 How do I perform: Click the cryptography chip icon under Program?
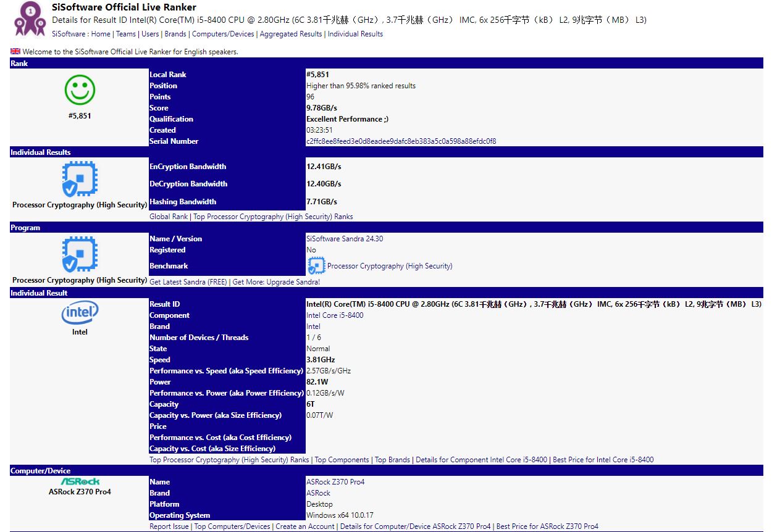tap(80, 255)
